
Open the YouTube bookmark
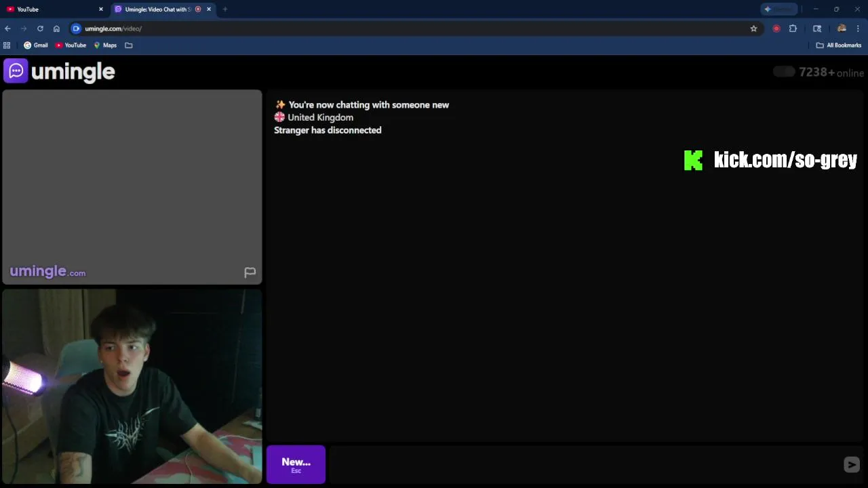pos(71,45)
